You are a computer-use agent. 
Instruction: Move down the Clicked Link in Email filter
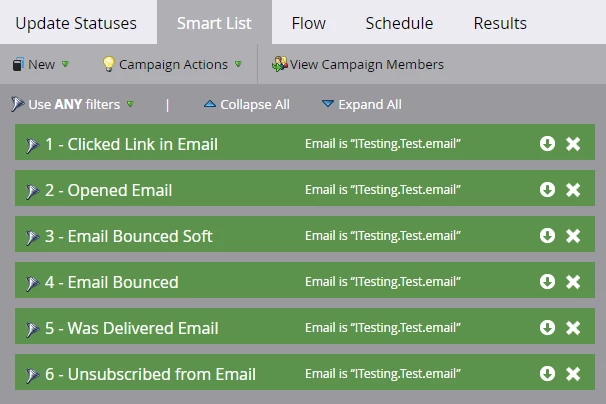point(547,144)
